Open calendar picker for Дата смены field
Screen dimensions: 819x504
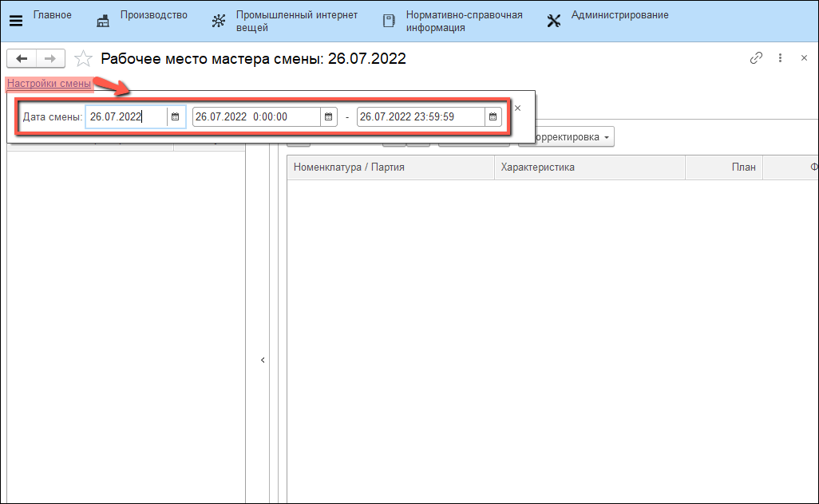175,116
